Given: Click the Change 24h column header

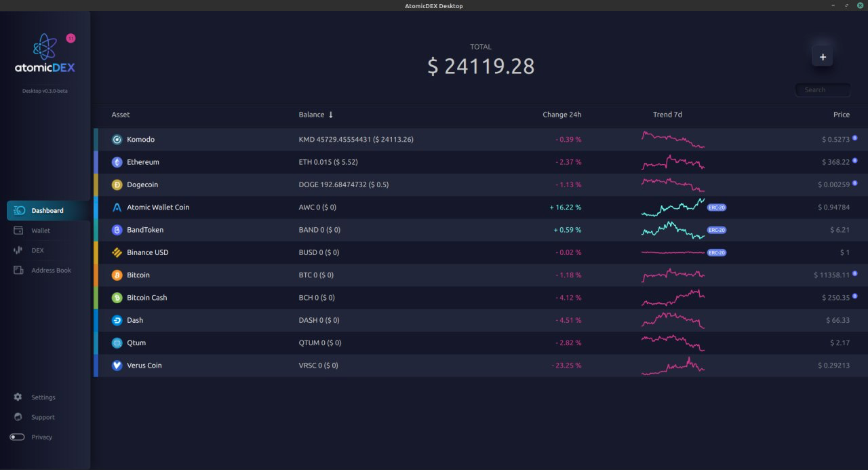Looking at the screenshot, I should (x=561, y=115).
